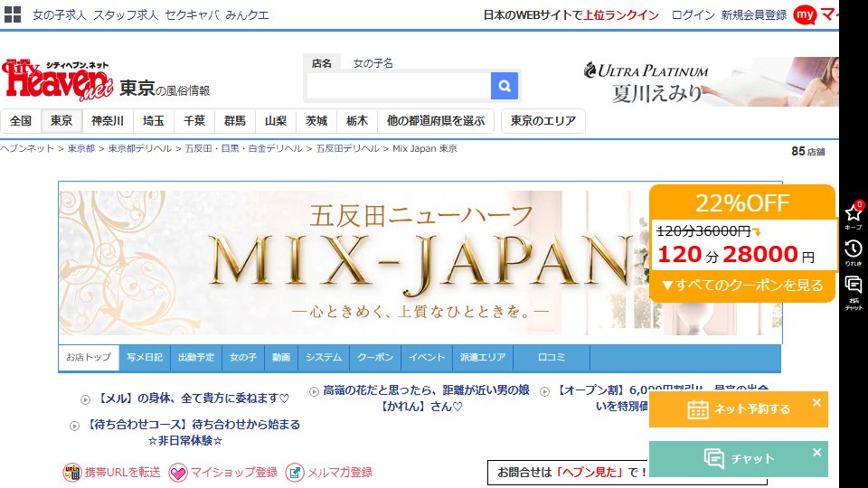Open 五反田・目黒・白金デリヘル breadcrumb
The width and height of the screenshot is (868, 488).
243,148
